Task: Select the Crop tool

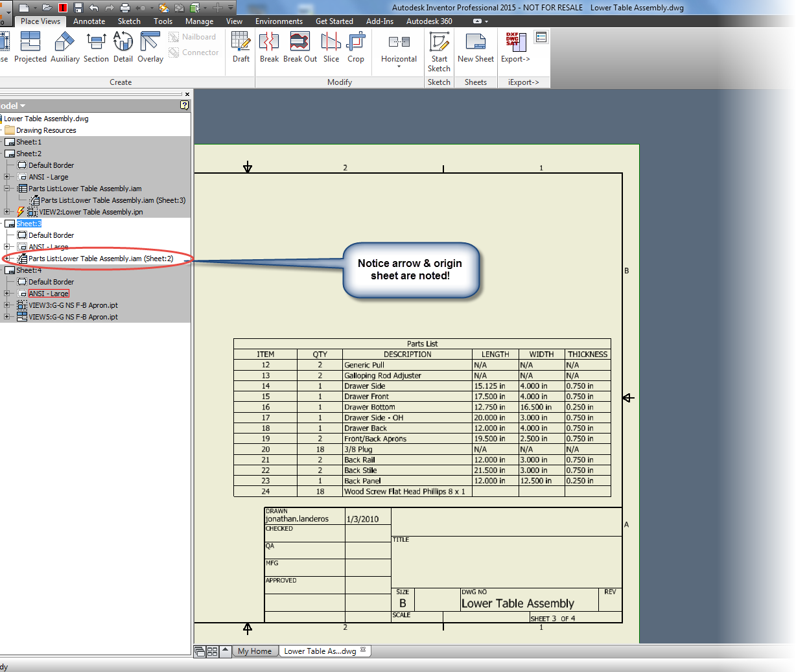Action: point(356,45)
